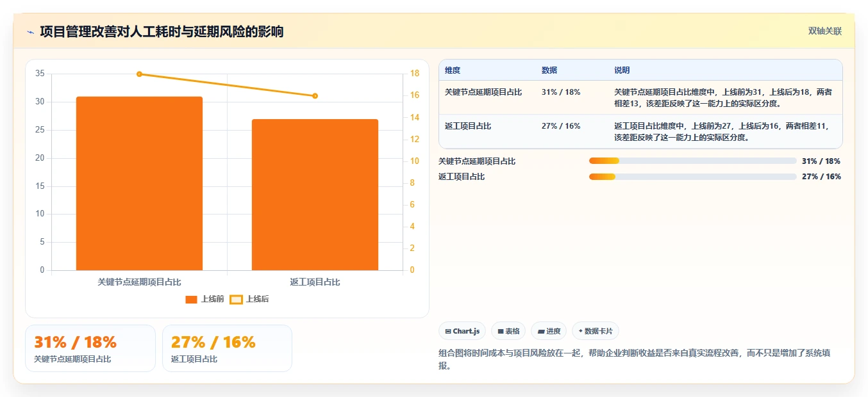
Task: Open the 27% / 16% data card
Action: coord(227,348)
